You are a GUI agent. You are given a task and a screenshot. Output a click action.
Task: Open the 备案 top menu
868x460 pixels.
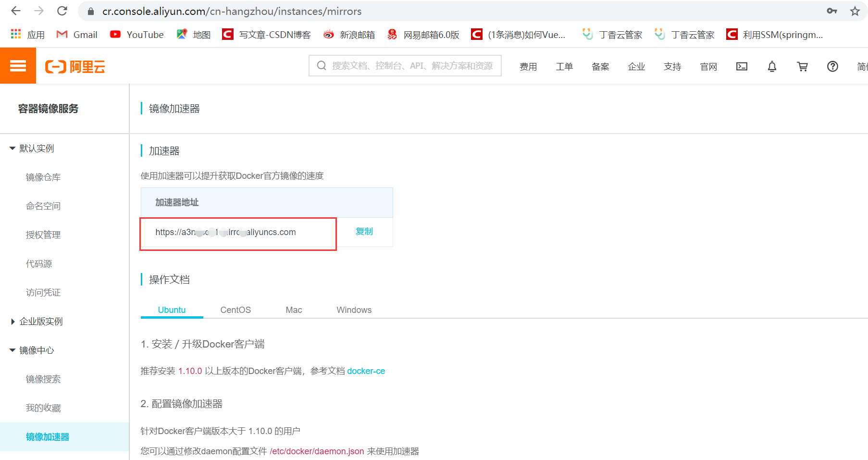600,66
